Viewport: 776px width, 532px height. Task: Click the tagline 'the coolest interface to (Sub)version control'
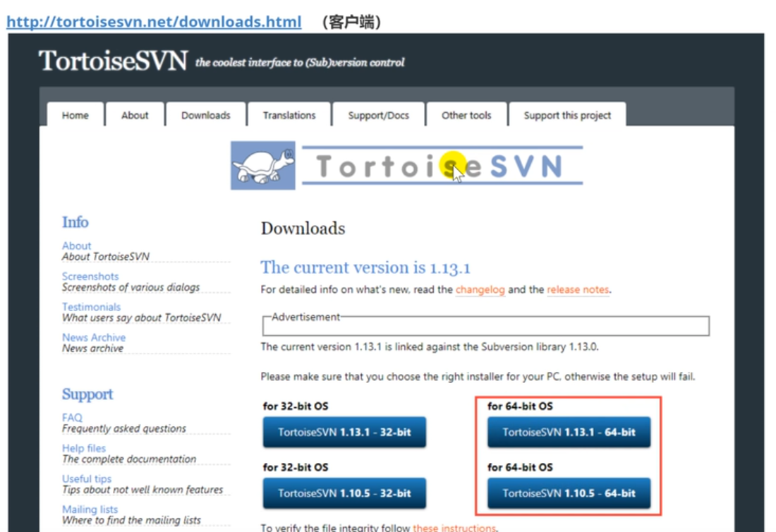point(300,62)
